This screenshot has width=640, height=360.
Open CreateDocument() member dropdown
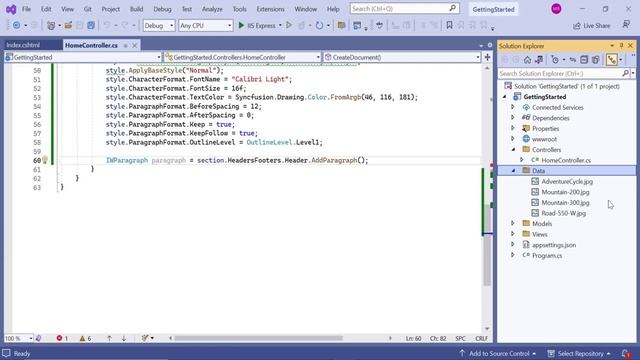pyautogui.click(x=402, y=58)
